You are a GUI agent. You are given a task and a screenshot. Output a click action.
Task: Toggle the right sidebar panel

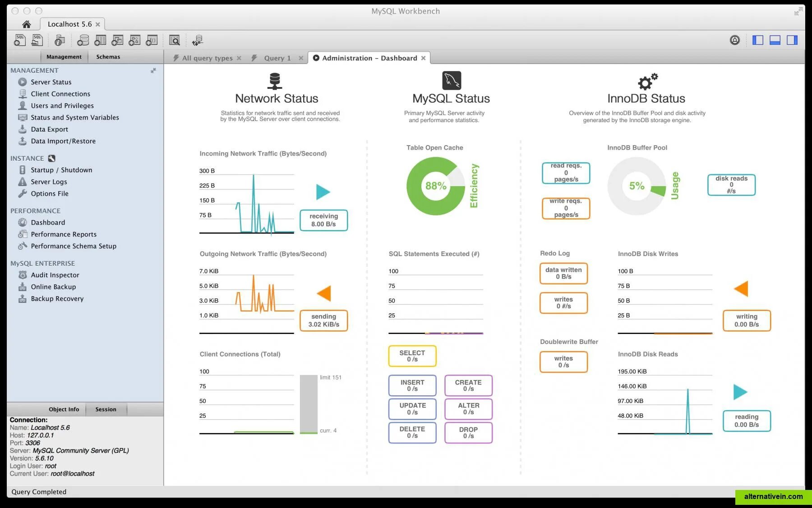[792, 40]
